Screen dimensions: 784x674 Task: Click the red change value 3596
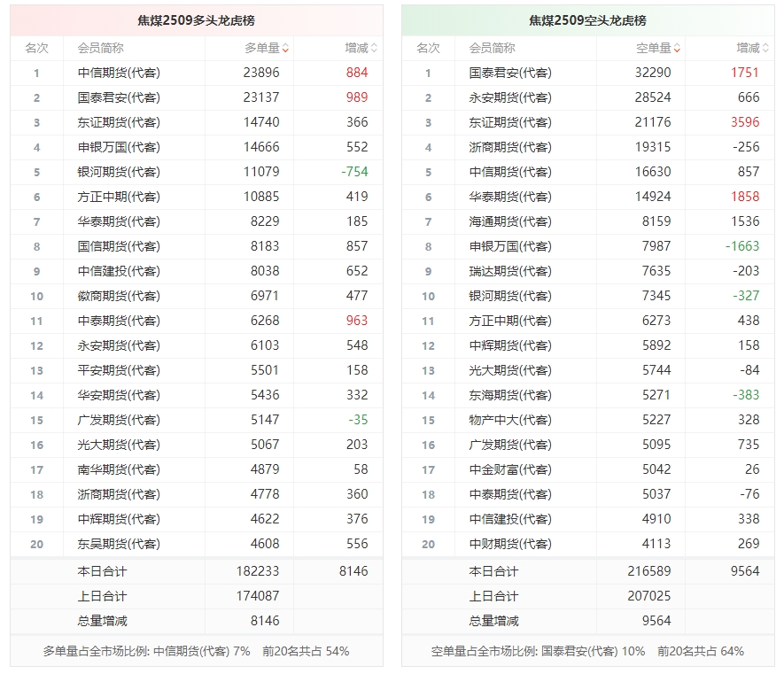(x=745, y=122)
